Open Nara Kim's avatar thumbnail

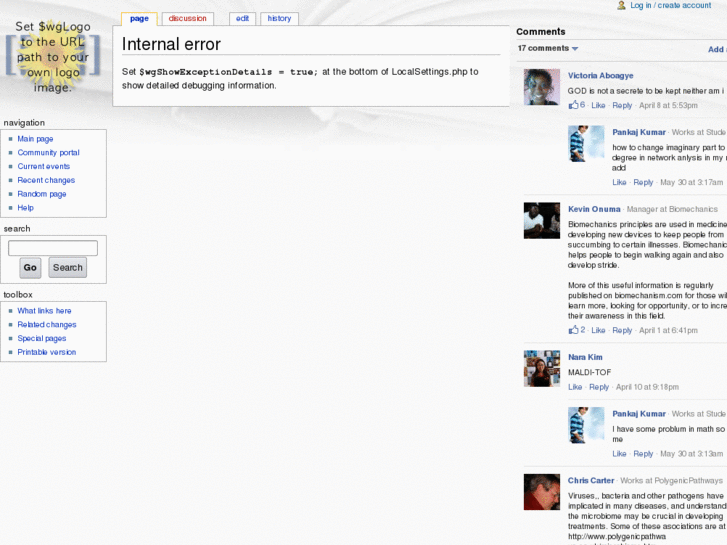point(542,368)
